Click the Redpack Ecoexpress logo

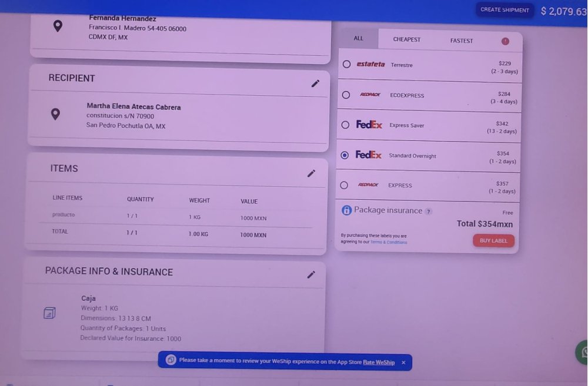[370, 95]
